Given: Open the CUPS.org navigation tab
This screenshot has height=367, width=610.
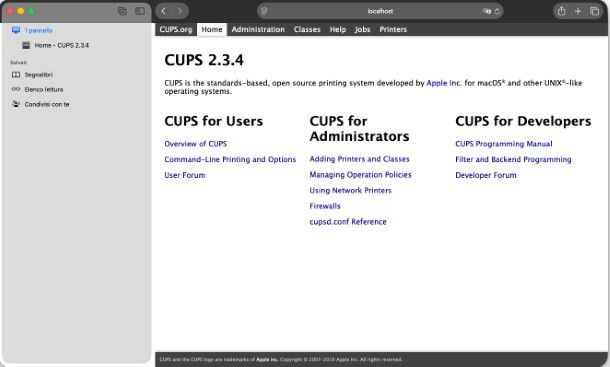Looking at the screenshot, I should point(176,29).
